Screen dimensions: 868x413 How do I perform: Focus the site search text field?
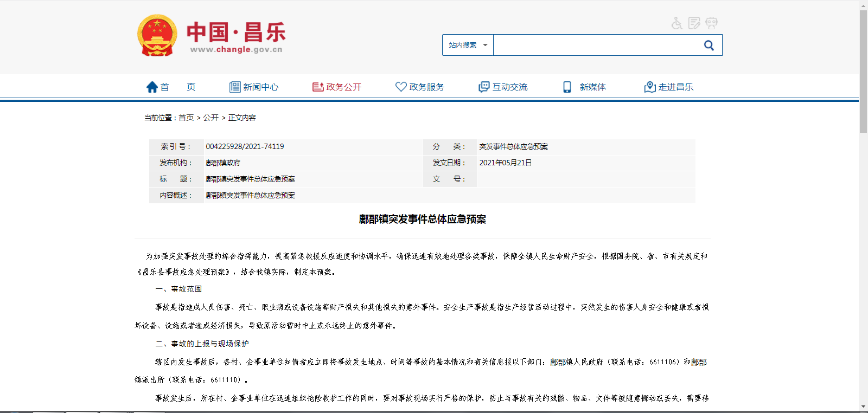coord(597,46)
